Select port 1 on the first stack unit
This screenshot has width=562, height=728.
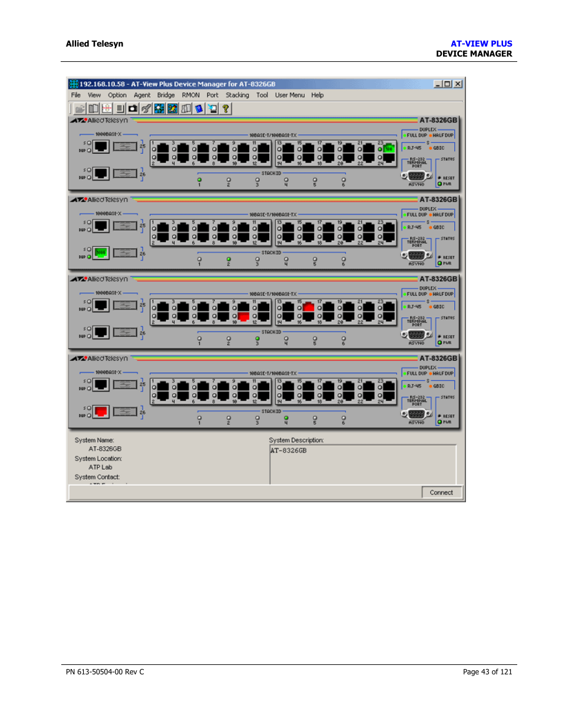click(x=163, y=149)
